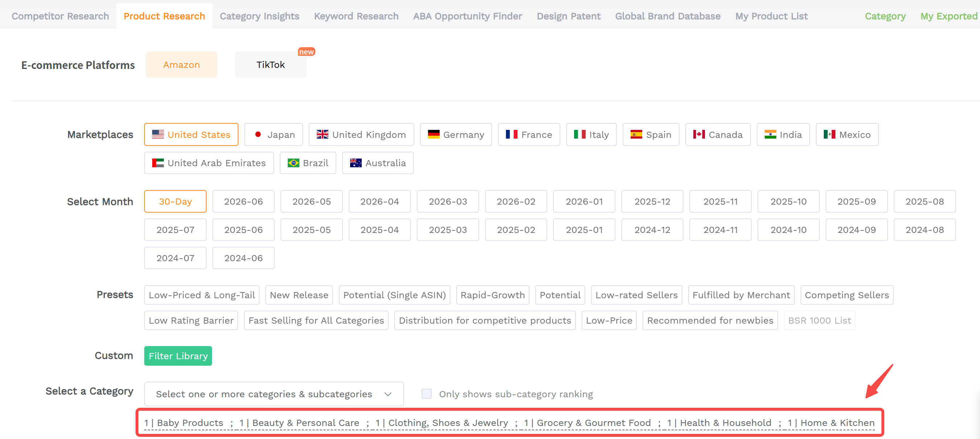Switch to Product Research tab

[x=164, y=16]
